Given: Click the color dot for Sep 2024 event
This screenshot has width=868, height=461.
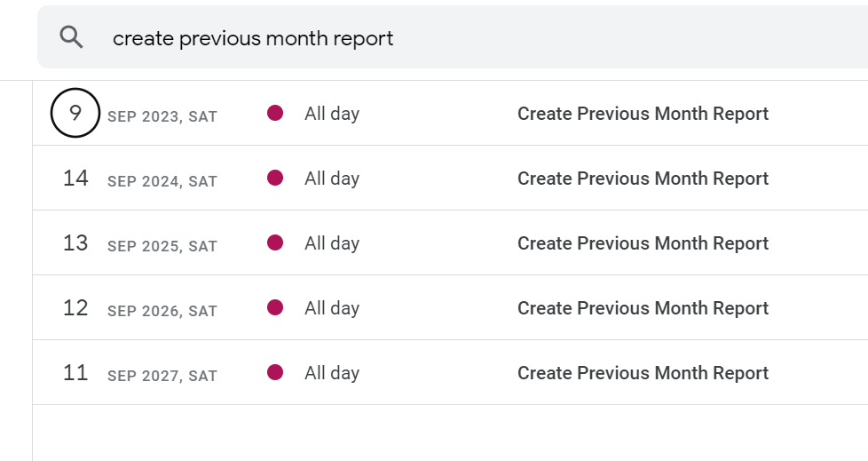Looking at the screenshot, I should tap(275, 179).
